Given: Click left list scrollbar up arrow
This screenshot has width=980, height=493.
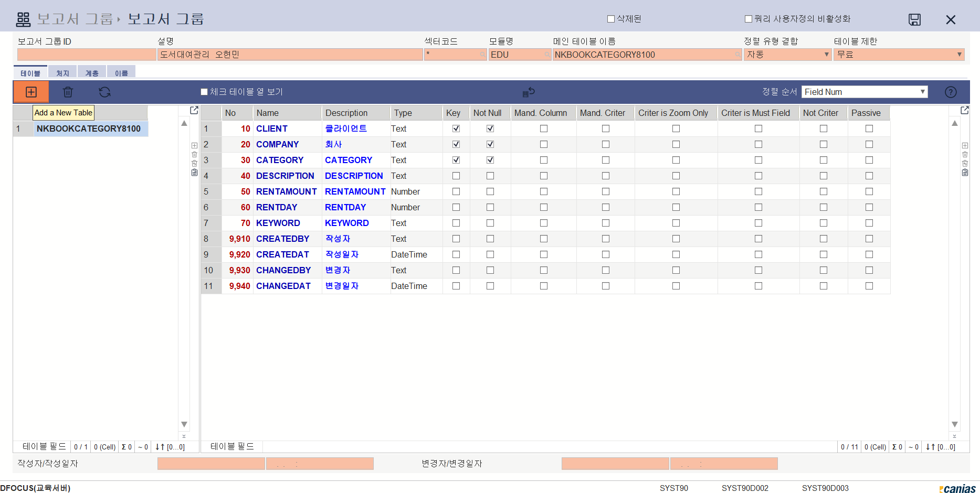Looking at the screenshot, I should 184,123.
